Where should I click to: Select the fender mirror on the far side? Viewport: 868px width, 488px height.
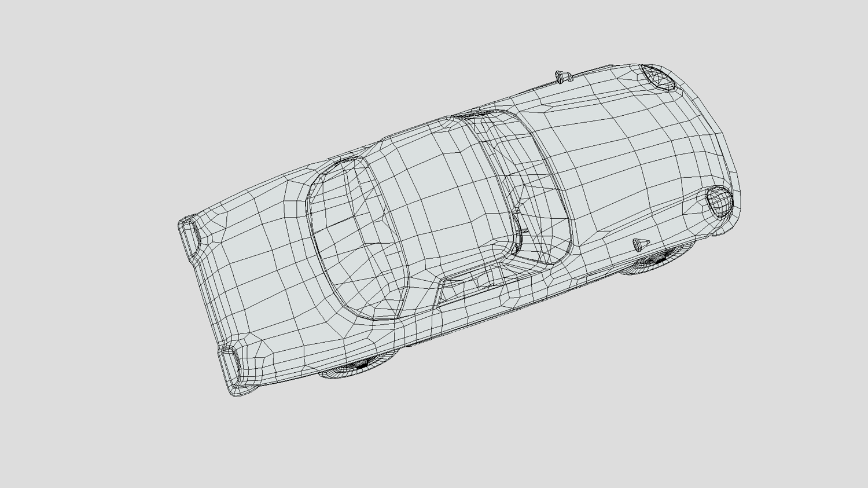pyautogui.click(x=564, y=76)
